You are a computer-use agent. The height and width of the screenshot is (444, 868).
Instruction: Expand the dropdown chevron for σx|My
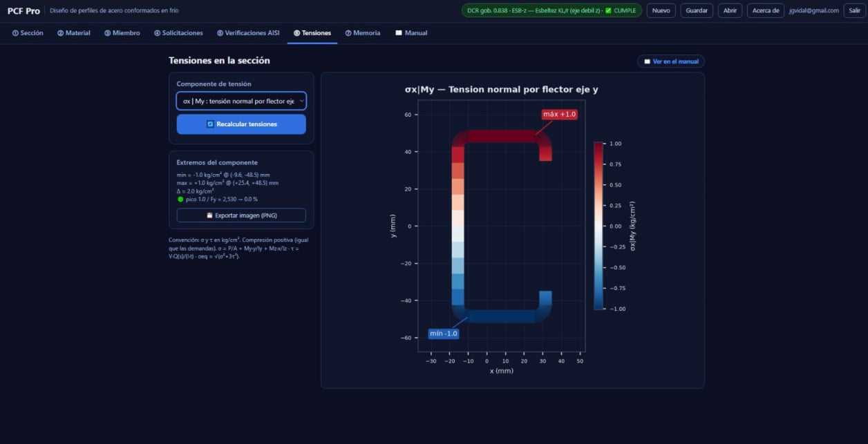301,101
